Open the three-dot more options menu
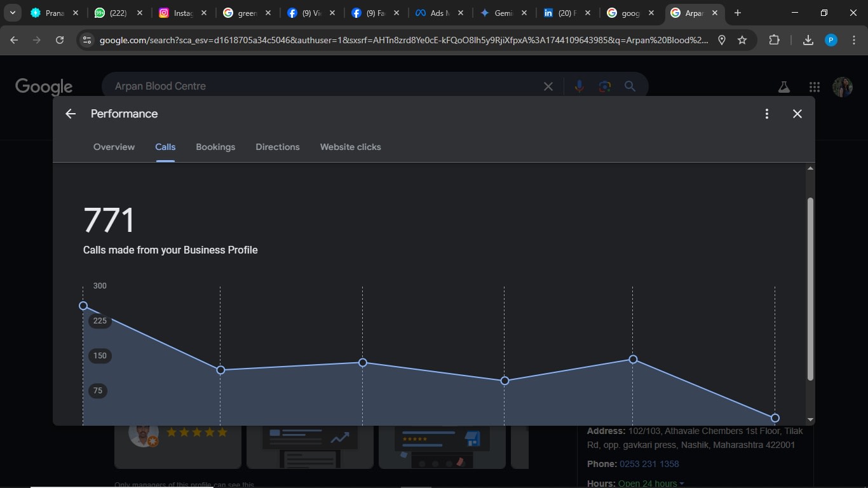Viewport: 868px width, 488px height. click(767, 114)
